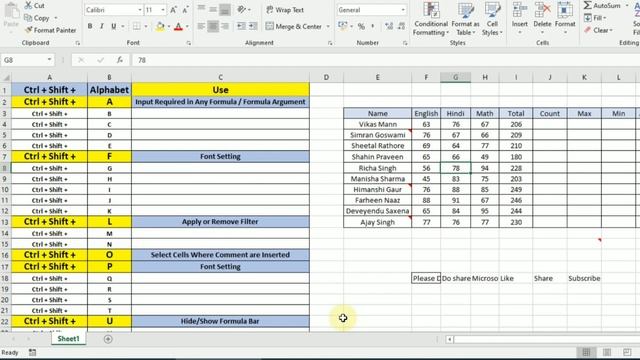The image size is (640, 360).
Task: Click the accounting number format icon
Action: pyautogui.click(x=342, y=27)
